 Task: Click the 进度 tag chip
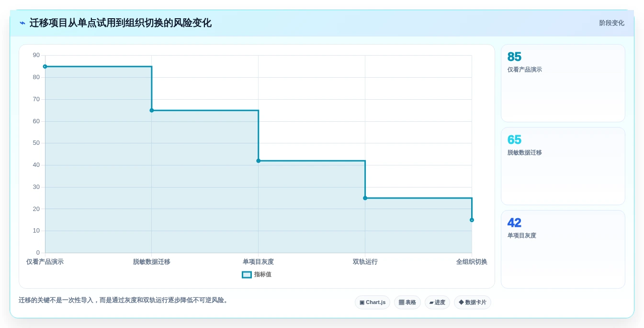[437, 303]
